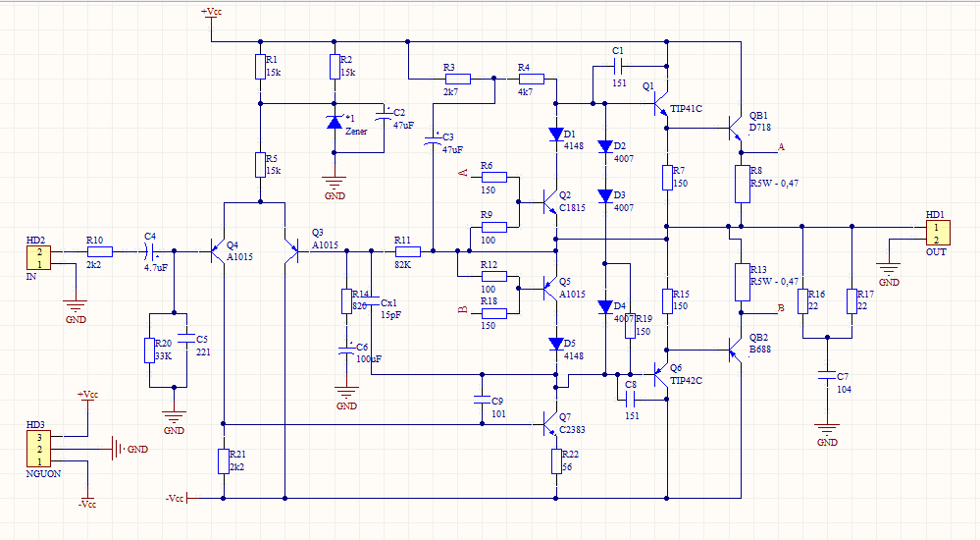The width and height of the screenshot is (980, 540).
Task: Select resistor R18 body
Action: (x=494, y=313)
